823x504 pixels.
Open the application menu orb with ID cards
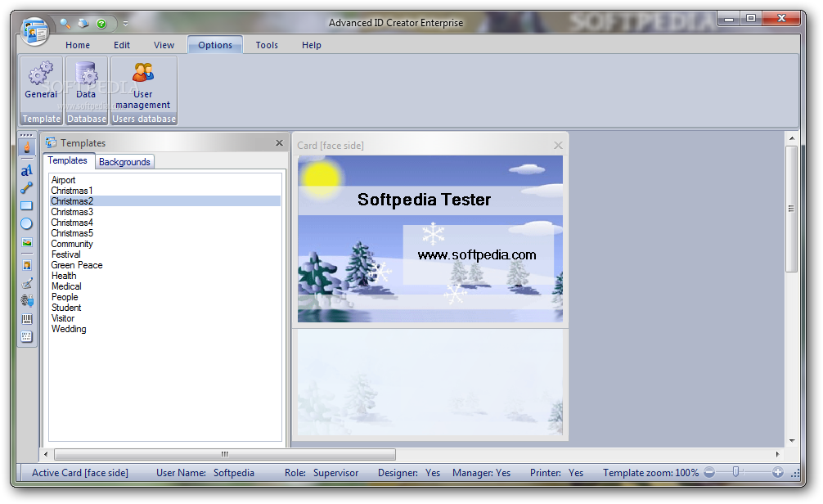point(34,31)
